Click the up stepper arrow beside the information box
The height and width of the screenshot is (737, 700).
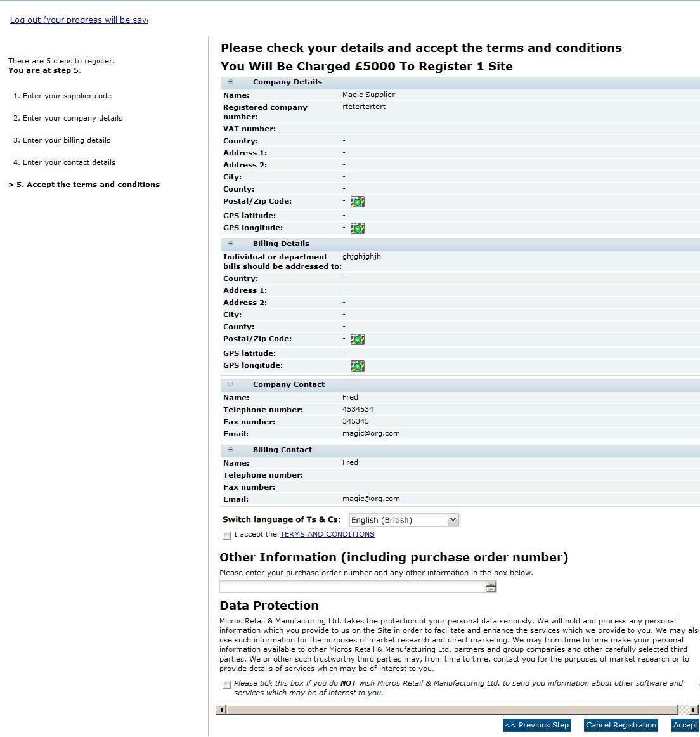point(491,584)
